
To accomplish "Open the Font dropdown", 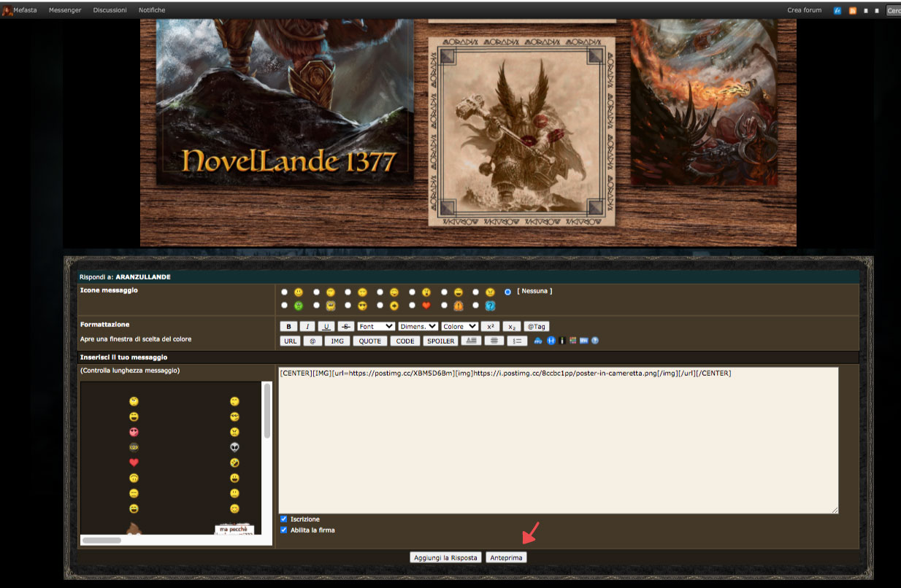I will [x=376, y=327].
